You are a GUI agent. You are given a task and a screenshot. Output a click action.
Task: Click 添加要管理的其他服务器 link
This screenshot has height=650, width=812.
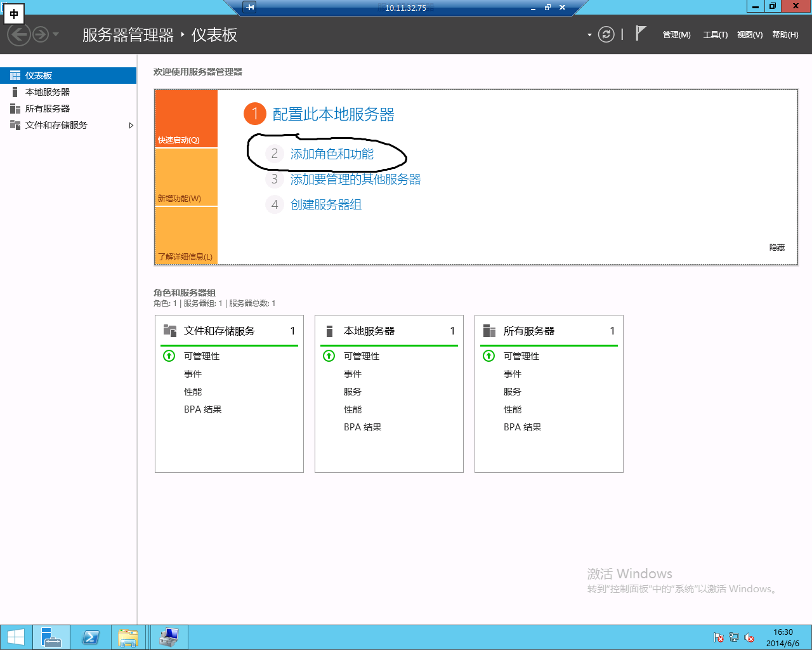(355, 180)
